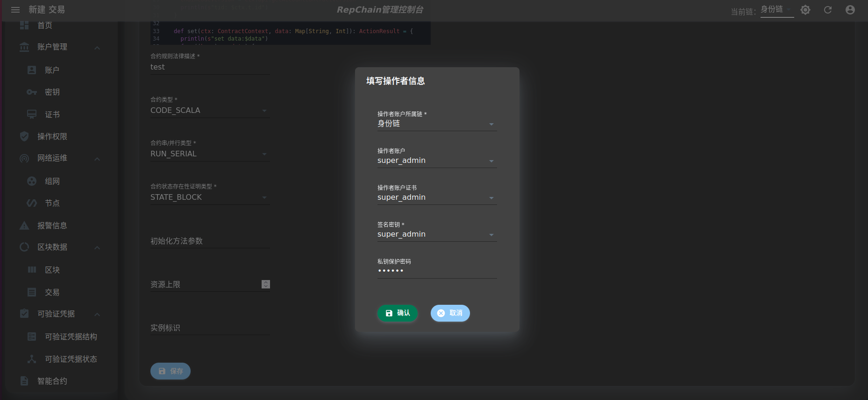Go to 密钥 in sidebar
The width and height of the screenshot is (868, 400).
click(x=52, y=92)
